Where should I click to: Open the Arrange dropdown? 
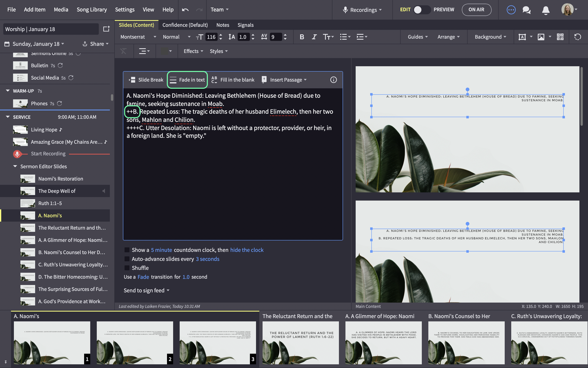point(449,37)
